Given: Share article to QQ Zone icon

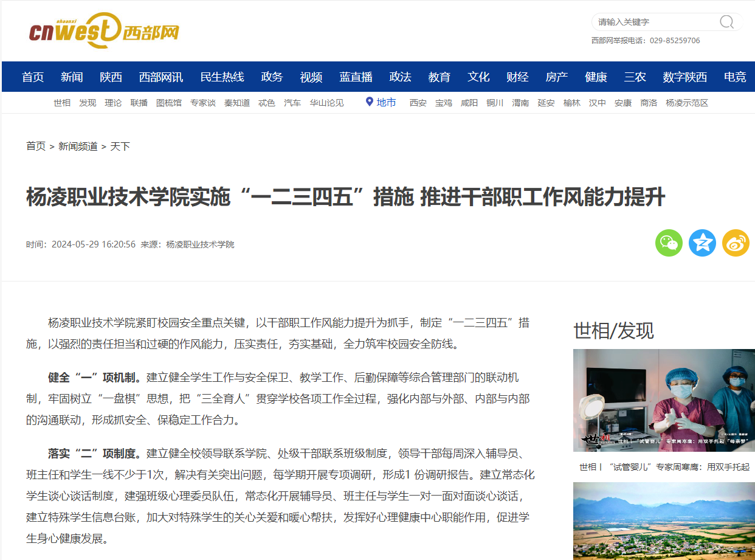Looking at the screenshot, I should tap(702, 243).
